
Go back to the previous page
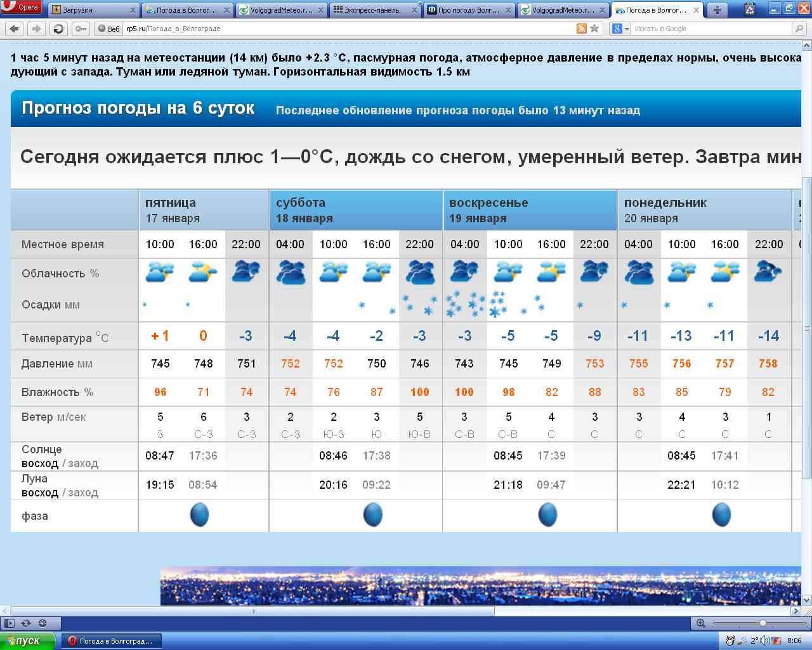[x=15, y=29]
